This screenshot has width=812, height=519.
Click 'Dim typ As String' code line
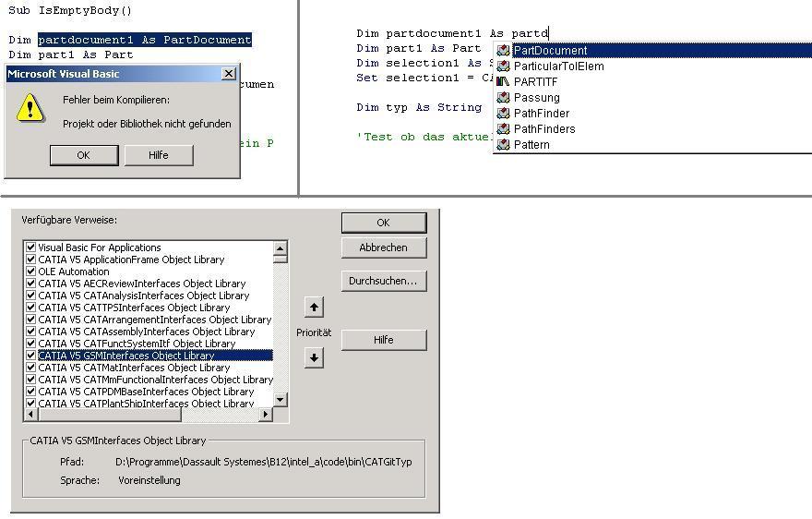click(x=419, y=107)
